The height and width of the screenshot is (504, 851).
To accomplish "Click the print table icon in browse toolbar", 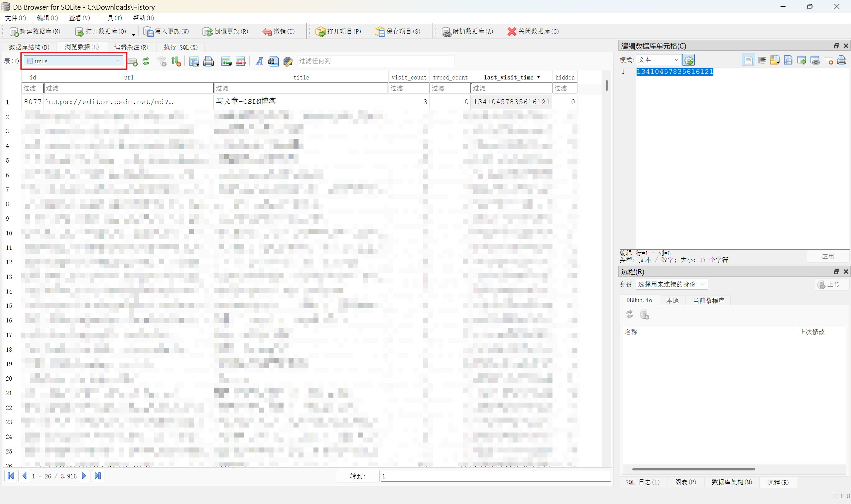I will click(208, 61).
